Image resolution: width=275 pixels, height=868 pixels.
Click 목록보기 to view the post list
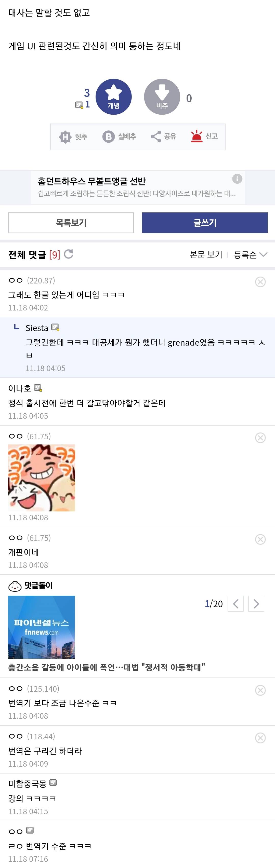click(x=71, y=223)
